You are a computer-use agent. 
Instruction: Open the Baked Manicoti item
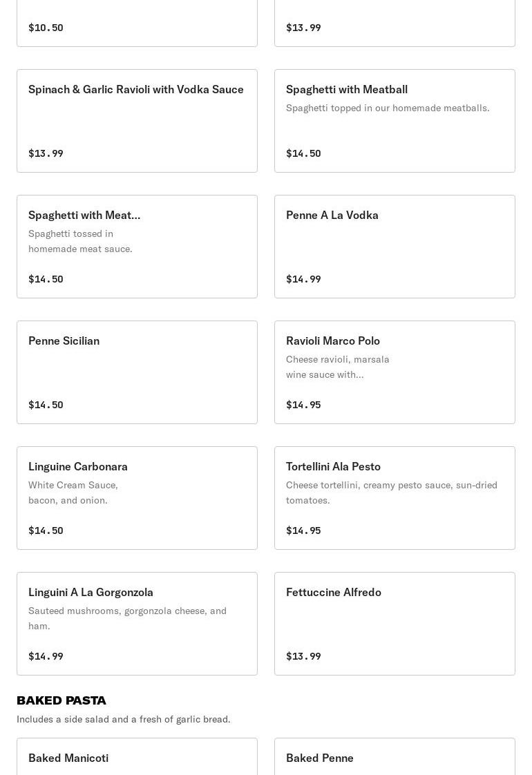click(x=137, y=758)
